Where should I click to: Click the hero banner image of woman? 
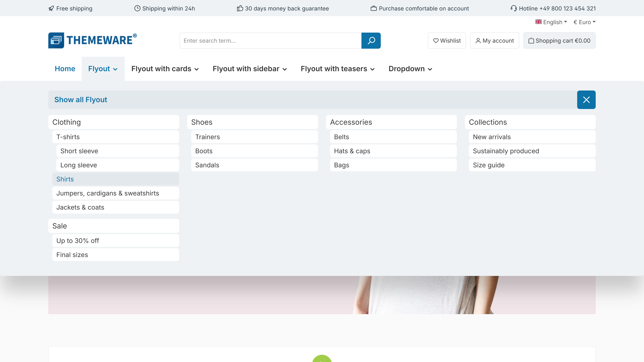[322, 295]
